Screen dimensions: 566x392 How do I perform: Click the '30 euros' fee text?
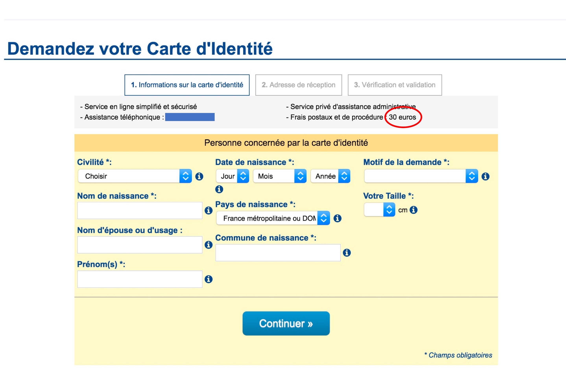[x=402, y=117]
